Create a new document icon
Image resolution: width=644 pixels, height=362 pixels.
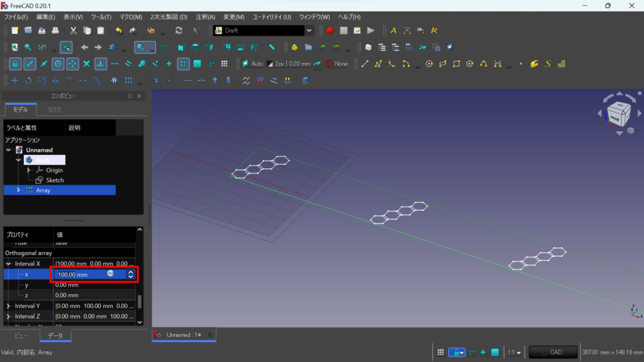coord(15,30)
